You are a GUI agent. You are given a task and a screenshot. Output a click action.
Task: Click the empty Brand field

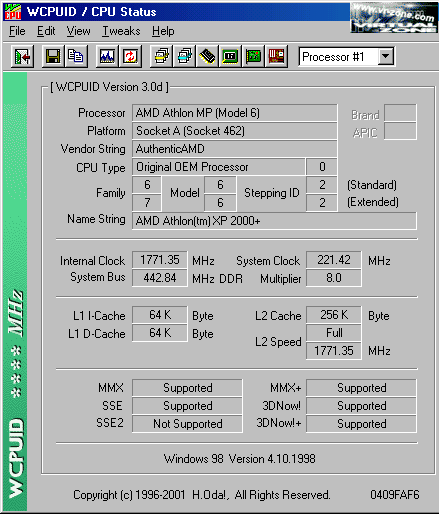click(400, 113)
